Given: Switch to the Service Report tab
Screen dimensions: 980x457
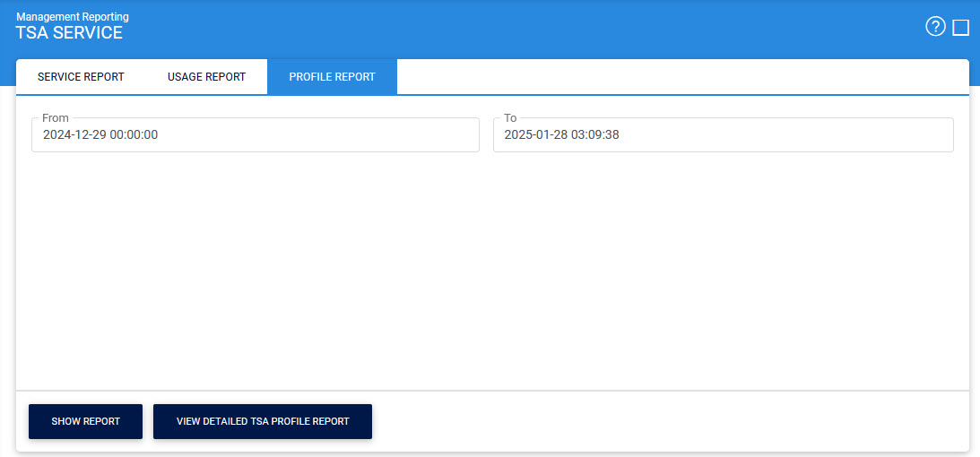Looking at the screenshot, I should [x=81, y=77].
